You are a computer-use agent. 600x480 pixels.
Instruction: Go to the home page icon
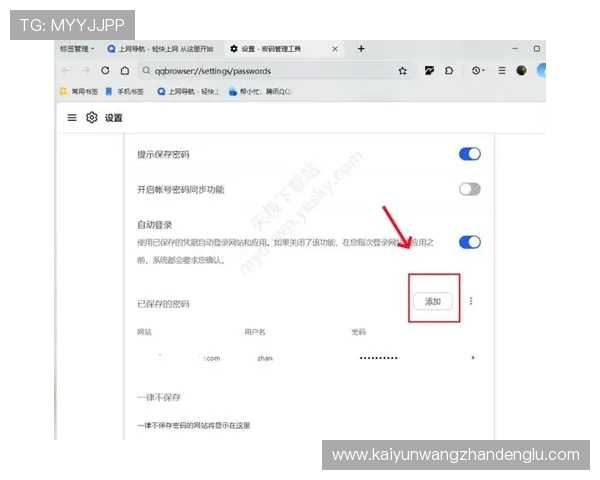click(125, 70)
